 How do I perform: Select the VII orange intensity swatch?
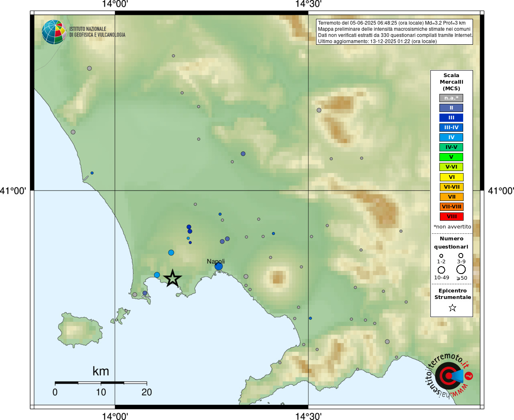click(451, 197)
